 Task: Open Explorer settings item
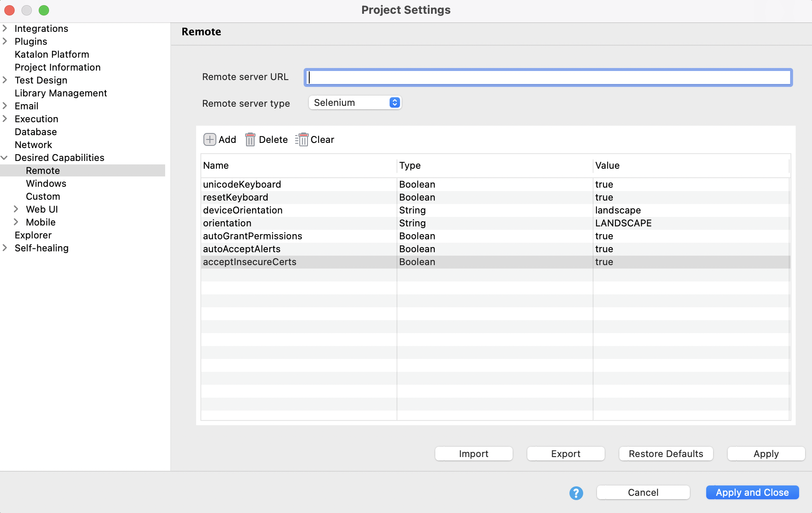click(33, 235)
